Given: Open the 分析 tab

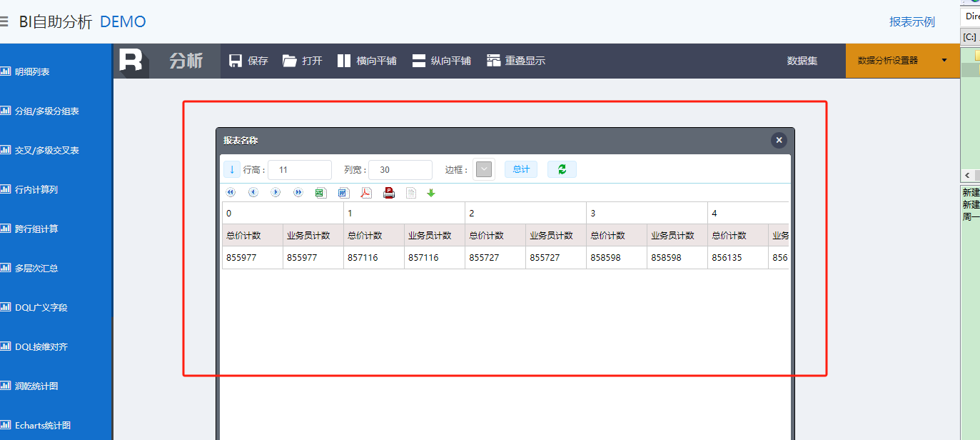Looking at the screenshot, I should [x=186, y=61].
